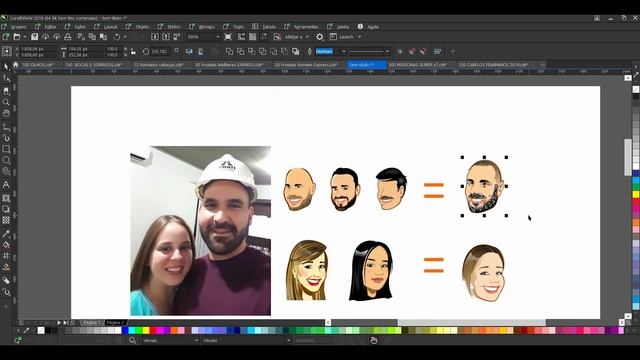Viewport: 640px width, 360px height.
Task: Click the Trim shapes icon in property bar
Action: click(x=240, y=51)
